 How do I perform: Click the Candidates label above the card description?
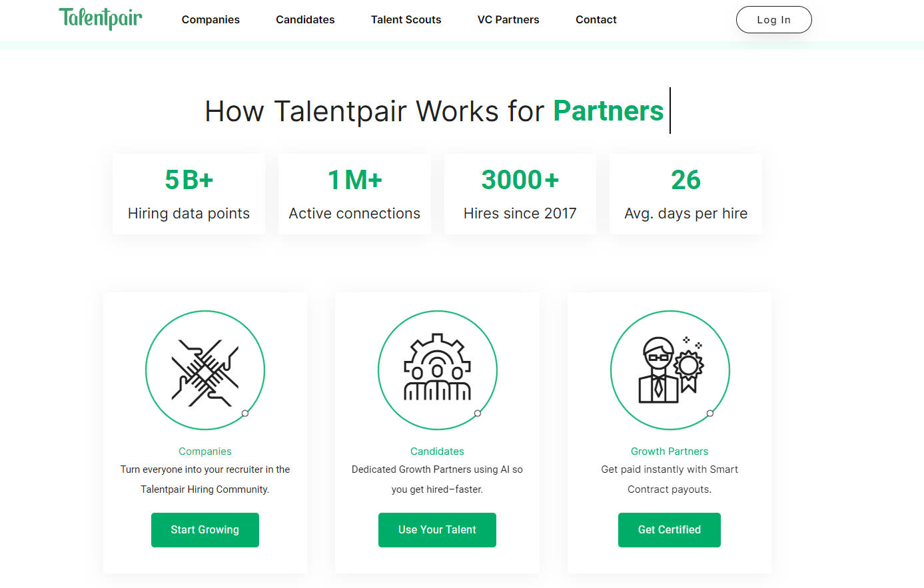coord(437,451)
